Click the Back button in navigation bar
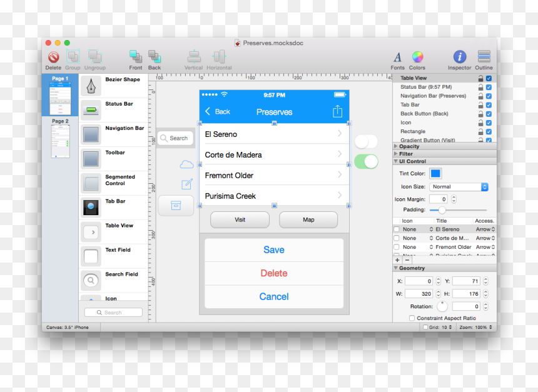The image size is (538, 392). point(218,111)
